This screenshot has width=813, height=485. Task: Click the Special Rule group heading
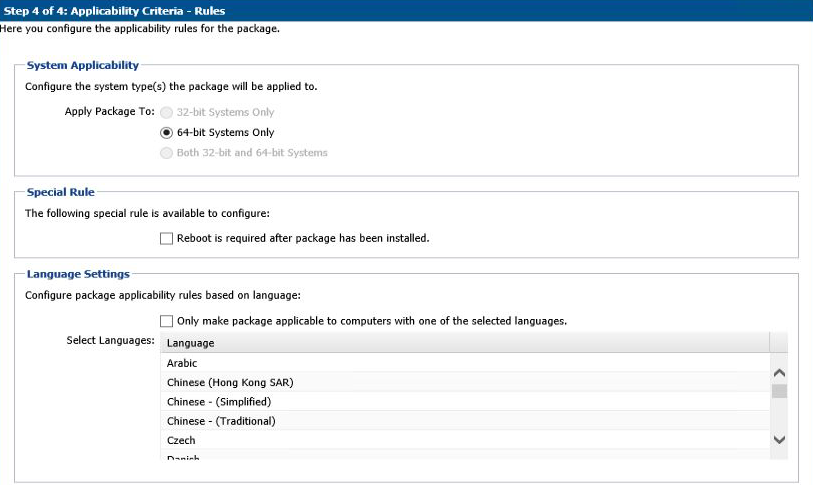pos(60,192)
